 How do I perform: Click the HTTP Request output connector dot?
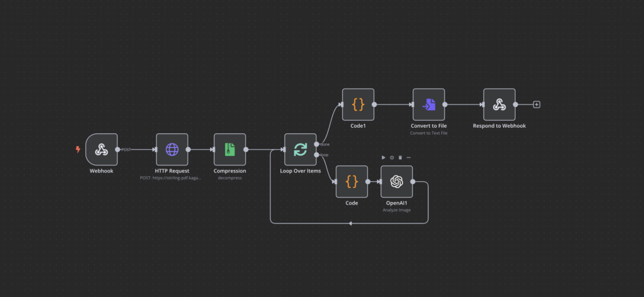pyautogui.click(x=188, y=150)
